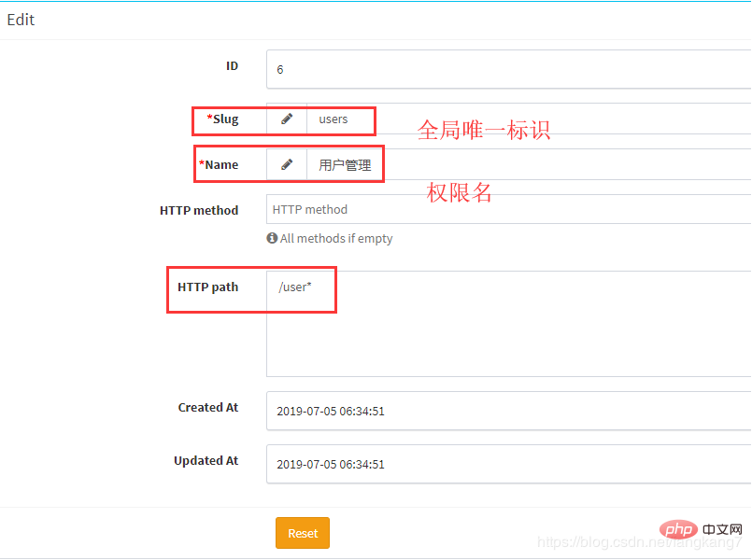The image size is (752, 560).
Task: Click the Edit panel heading
Action: pyautogui.click(x=21, y=20)
